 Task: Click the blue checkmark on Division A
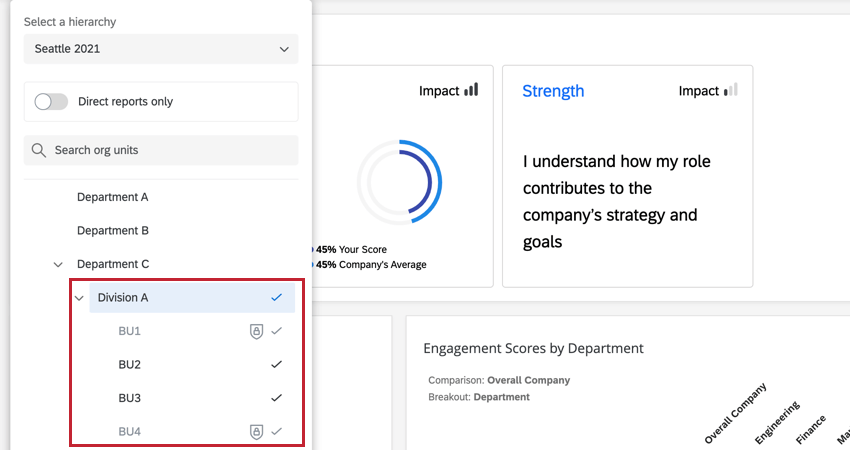pos(277,297)
